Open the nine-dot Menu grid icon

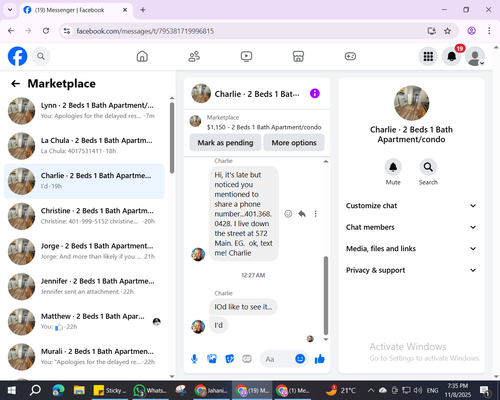tap(428, 56)
